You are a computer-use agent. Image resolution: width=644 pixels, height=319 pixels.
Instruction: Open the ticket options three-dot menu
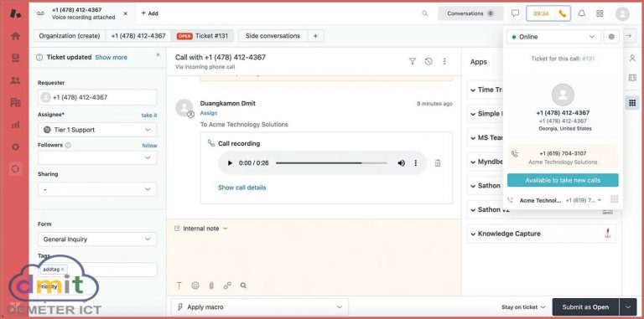pos(444,61)
